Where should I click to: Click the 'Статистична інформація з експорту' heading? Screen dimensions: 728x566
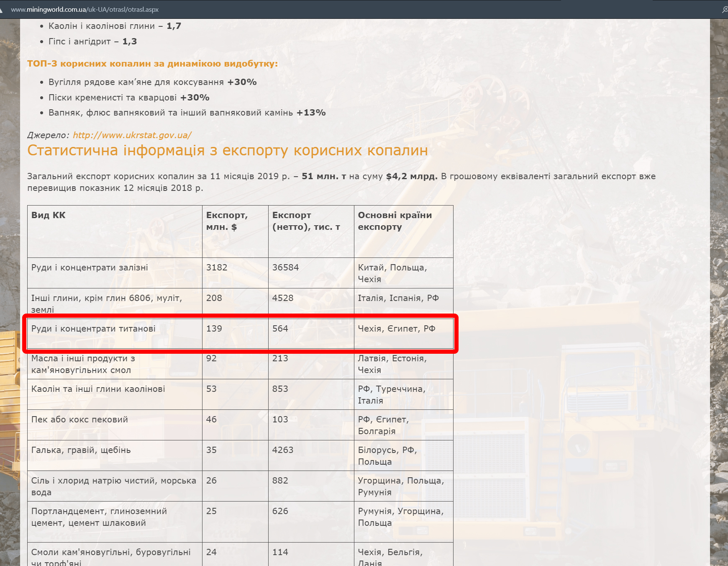coord(227,150)
